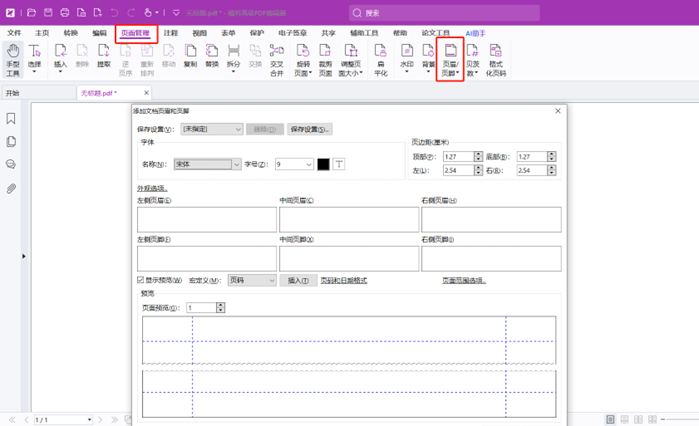Click the black font color swatch
699x426 pixels.
point(323,164)
